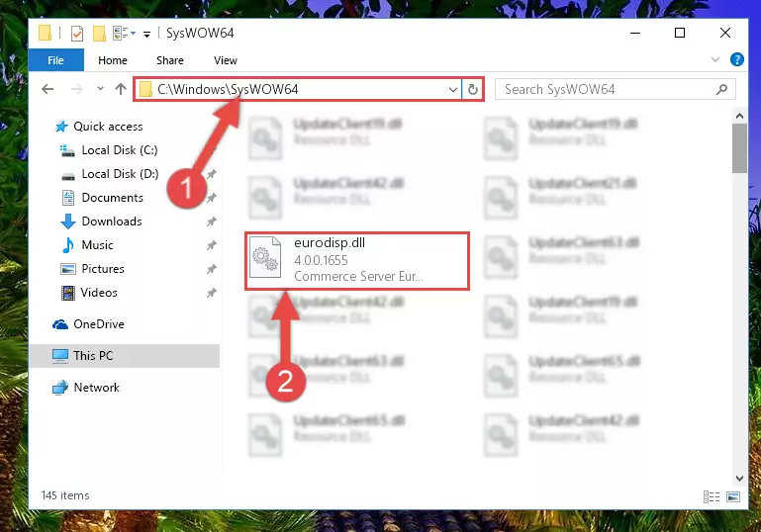
Task: Click the Downloads blue arrow icon
Action: [68, 222]
